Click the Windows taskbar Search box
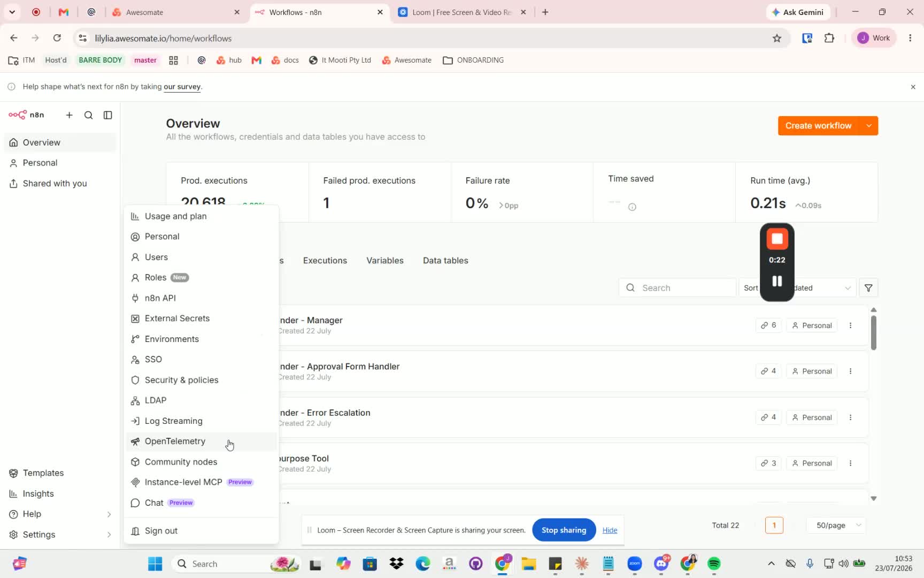 pyautogui.click(x=235, y=564)
